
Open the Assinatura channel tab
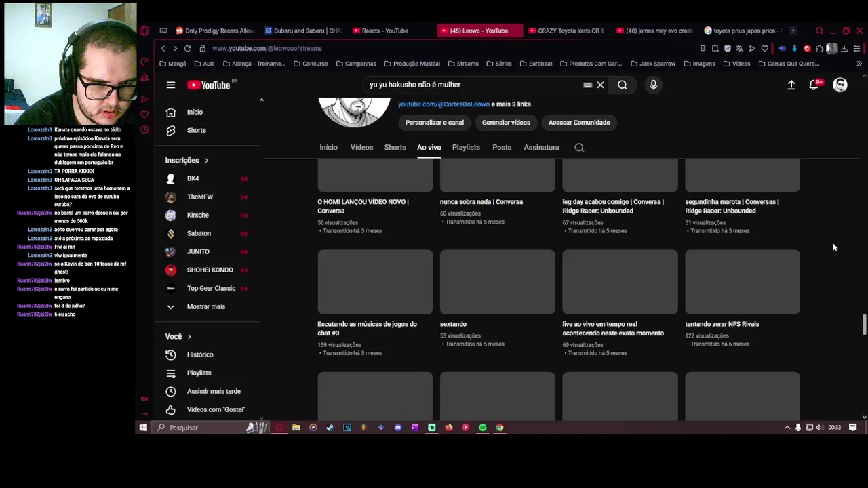[x=541, y=147]
